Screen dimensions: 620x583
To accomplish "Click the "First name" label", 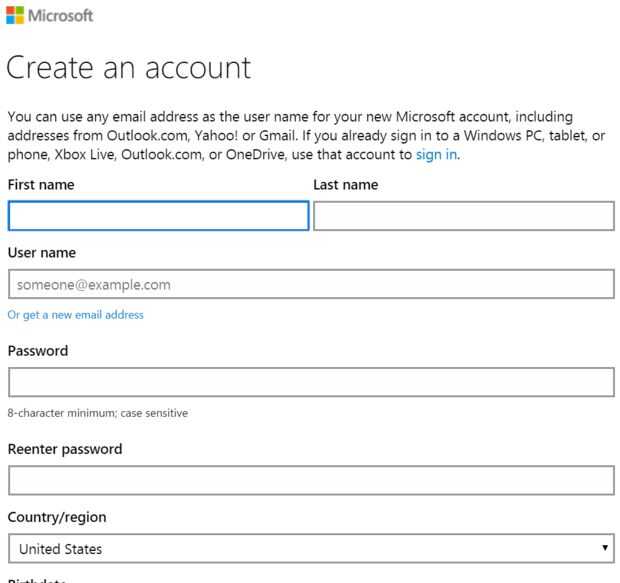I will click(41, 185).
